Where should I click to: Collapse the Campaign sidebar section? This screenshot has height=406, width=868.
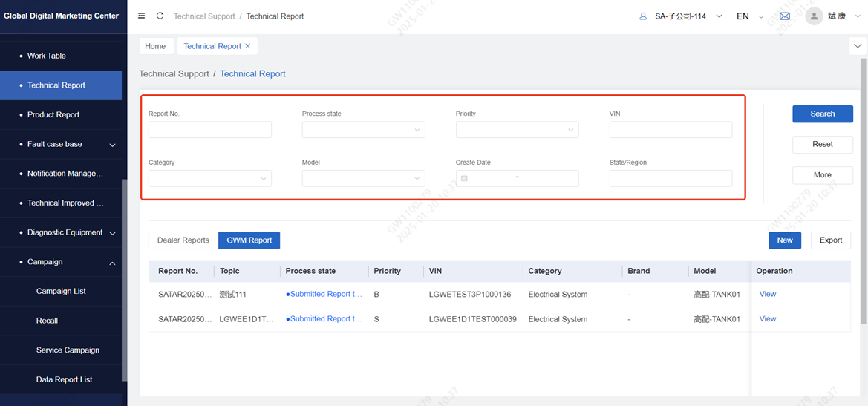point(112,263)
